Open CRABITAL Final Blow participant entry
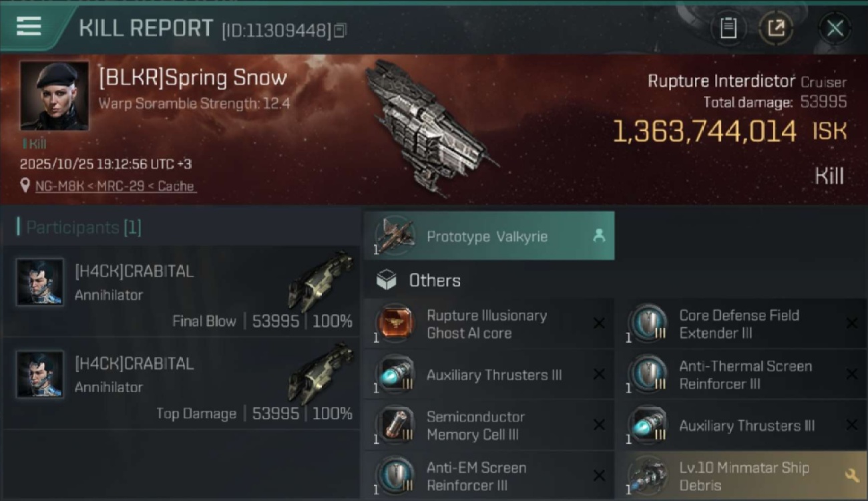This screenshot has height=501, width=868. [181, 292]
